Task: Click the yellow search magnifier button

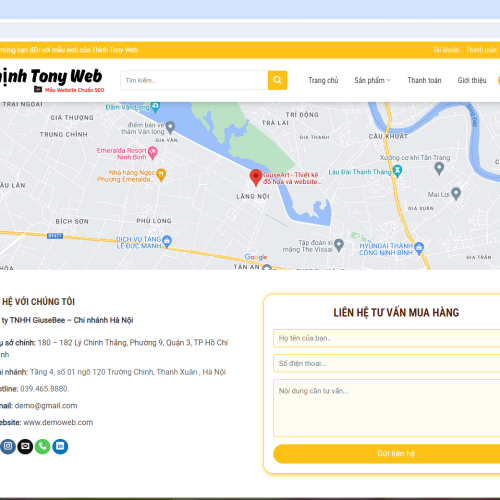Action: 277,80
